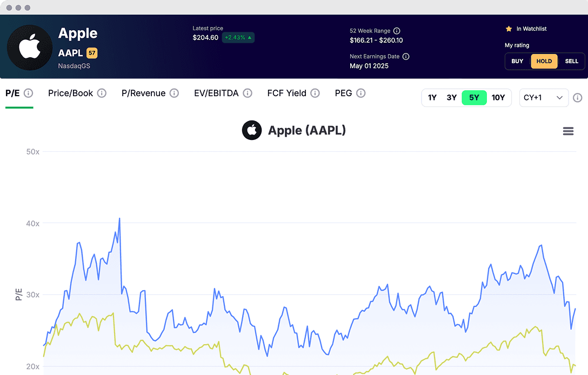Switch to the FCF Yield tab
This screenshot has height=375, width=588.
click(x=287, y=93)
